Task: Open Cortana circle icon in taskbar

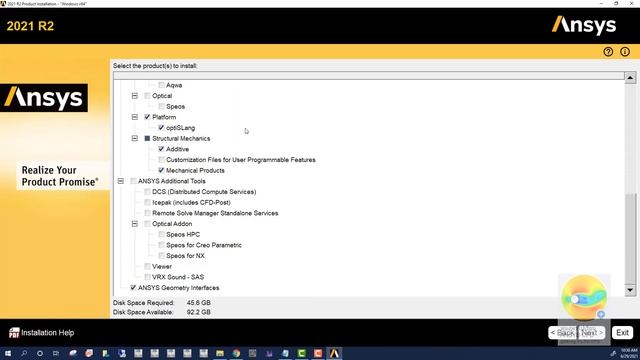Action: [40, 353]
